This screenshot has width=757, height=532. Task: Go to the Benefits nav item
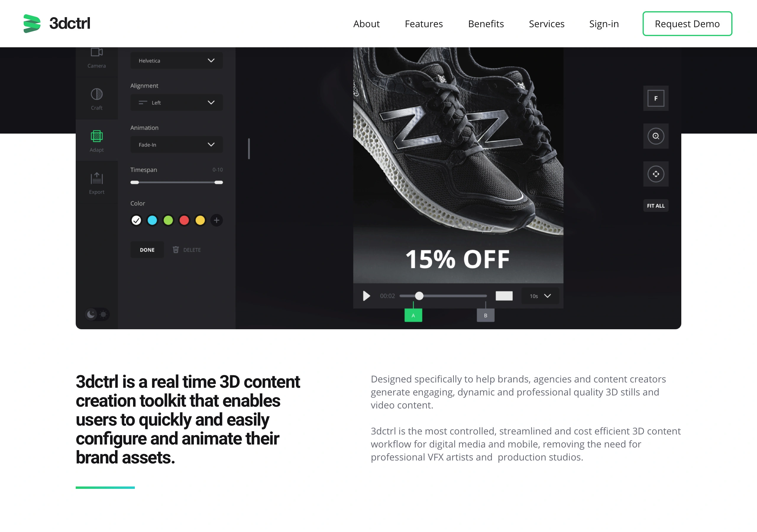click(486, 24)
